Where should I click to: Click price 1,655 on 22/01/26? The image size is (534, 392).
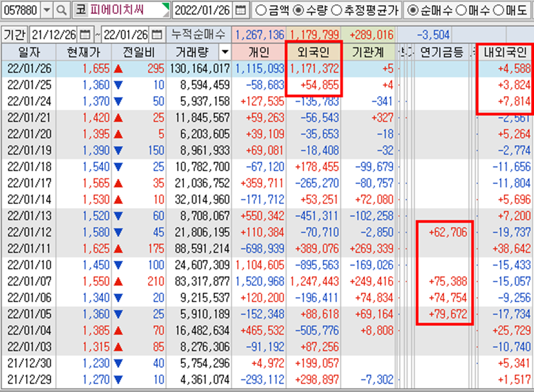coord(96,69)
